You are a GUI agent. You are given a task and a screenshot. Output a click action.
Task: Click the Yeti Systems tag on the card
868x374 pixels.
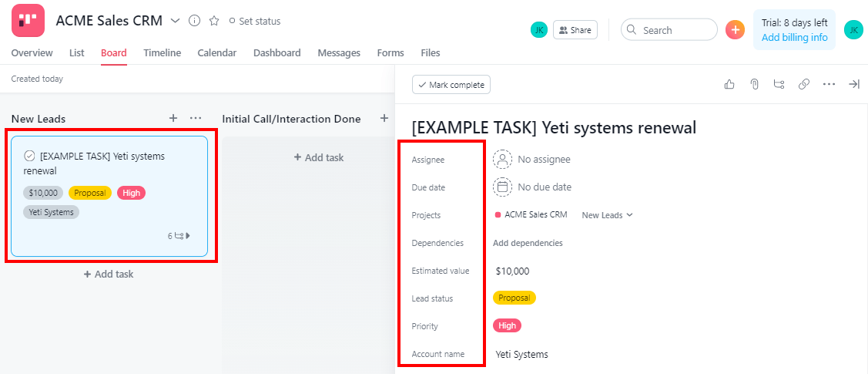click(x=51, y=212)
